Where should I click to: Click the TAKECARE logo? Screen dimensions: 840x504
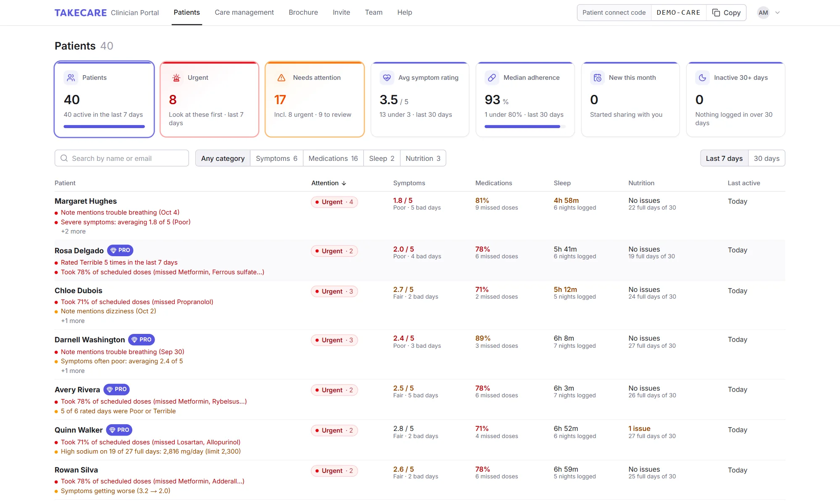(x=81, y=13)
